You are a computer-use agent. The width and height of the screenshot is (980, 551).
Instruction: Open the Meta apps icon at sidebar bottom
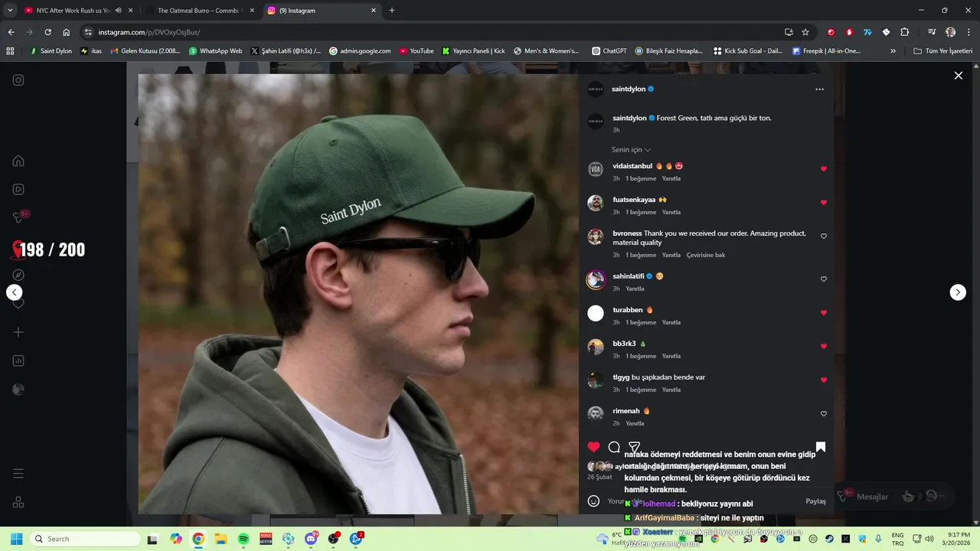[18, 503]
